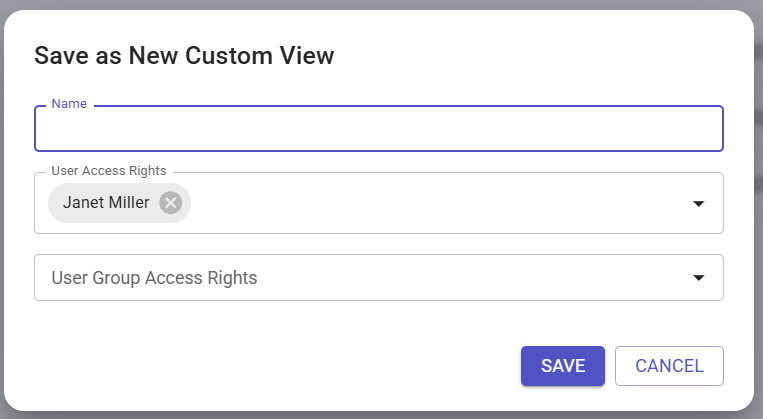The width and height of the screenshot is (763, 419).
Task: Click the dimmed backdrop outside the dialog
Action: point(759,209)
